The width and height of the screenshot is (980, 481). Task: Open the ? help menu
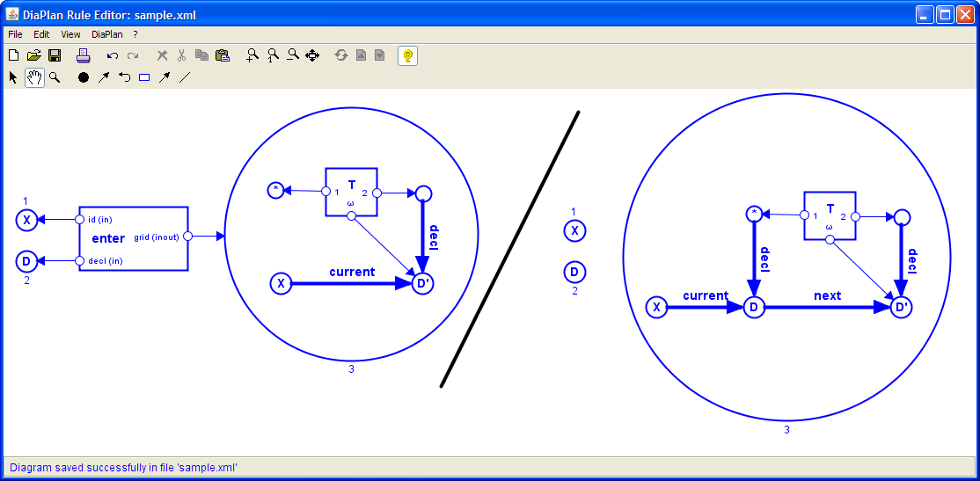tap(135, 34)
